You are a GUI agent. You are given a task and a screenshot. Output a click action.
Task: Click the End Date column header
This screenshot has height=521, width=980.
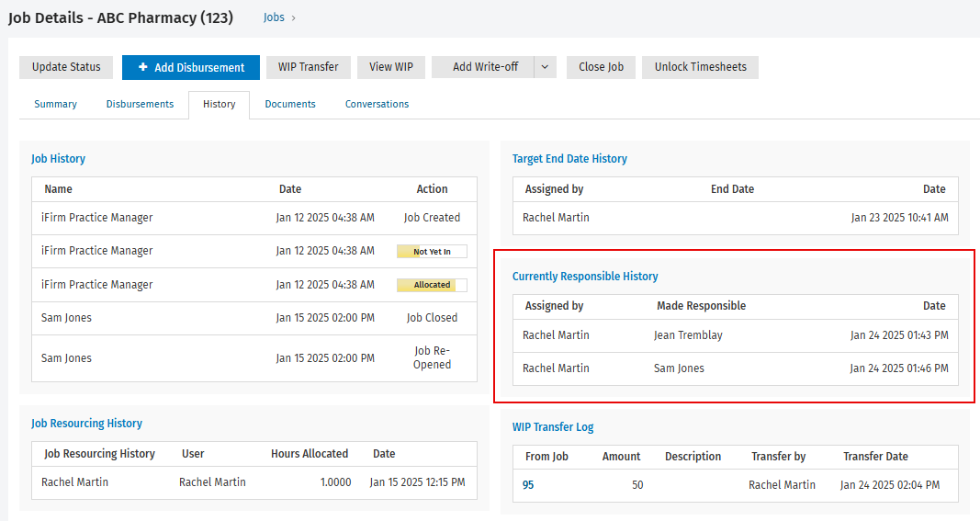733,189
